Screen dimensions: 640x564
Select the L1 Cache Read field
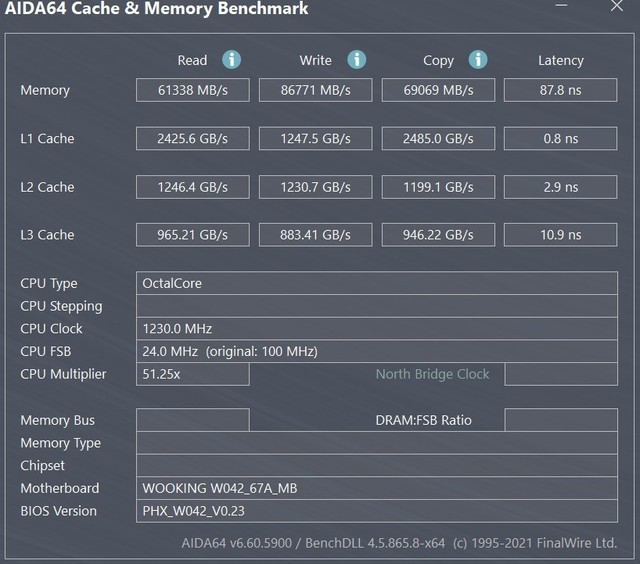(193, 138)
